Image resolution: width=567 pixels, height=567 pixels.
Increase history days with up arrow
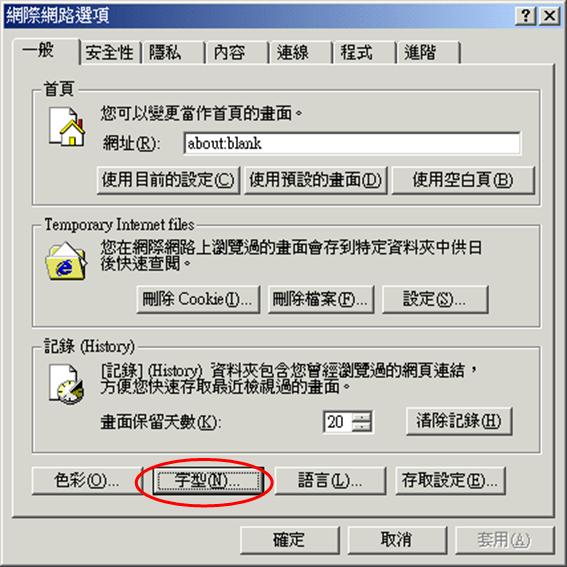click(362, 417)
